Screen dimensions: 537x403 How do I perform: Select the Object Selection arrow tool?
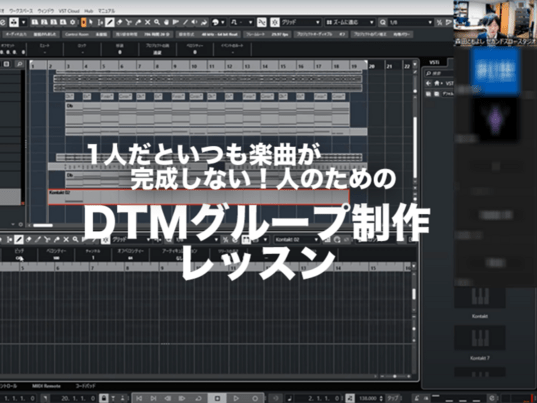(x=91, y=22)
